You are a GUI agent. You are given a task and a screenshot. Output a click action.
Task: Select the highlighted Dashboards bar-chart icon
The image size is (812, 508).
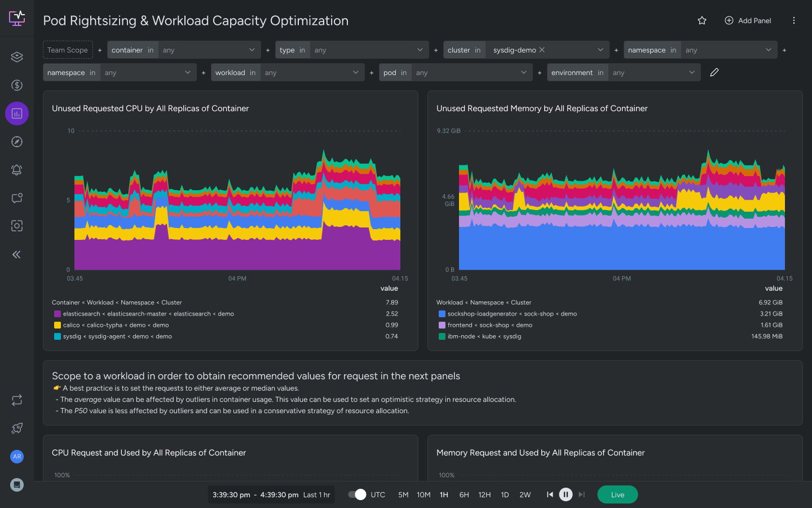coord(17,113)
